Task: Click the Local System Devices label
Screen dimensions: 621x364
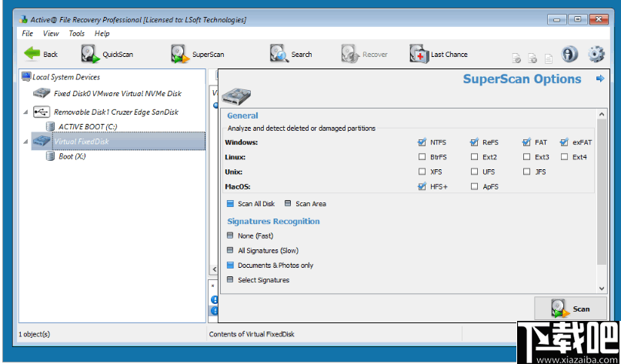Action: tap(66, 77)
